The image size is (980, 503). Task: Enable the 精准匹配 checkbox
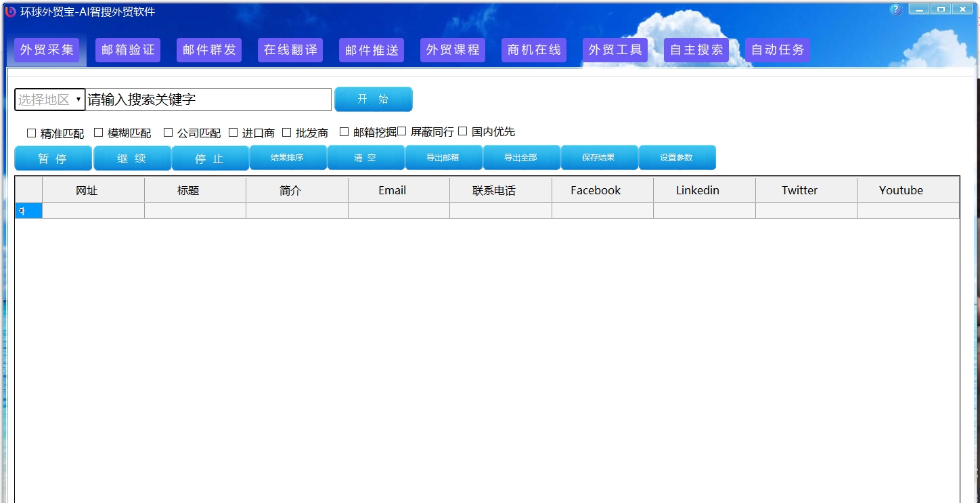coord(31,132)
